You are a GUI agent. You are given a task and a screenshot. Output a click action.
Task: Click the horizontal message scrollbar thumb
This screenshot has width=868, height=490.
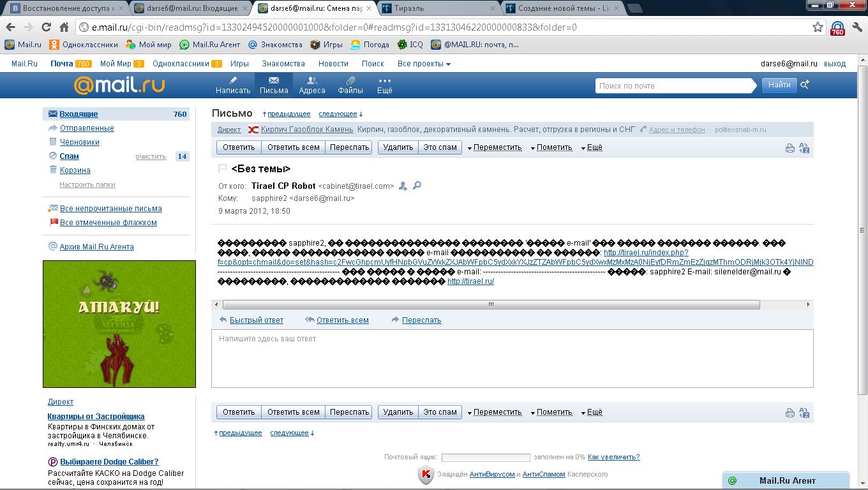tap(491, 304)
